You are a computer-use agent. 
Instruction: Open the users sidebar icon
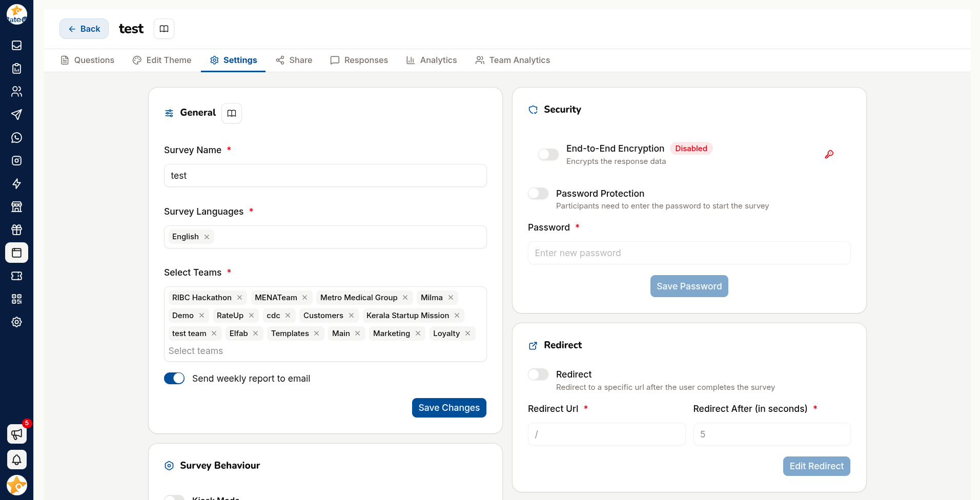click(16, 92)
